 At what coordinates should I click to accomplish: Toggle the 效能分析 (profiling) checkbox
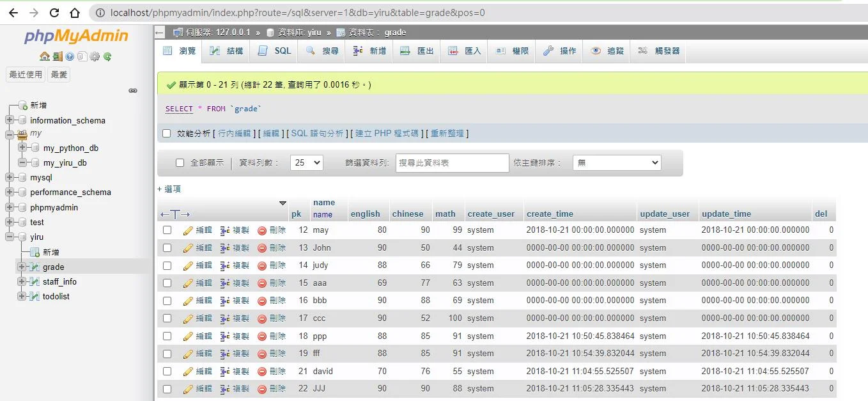point(167,134)
